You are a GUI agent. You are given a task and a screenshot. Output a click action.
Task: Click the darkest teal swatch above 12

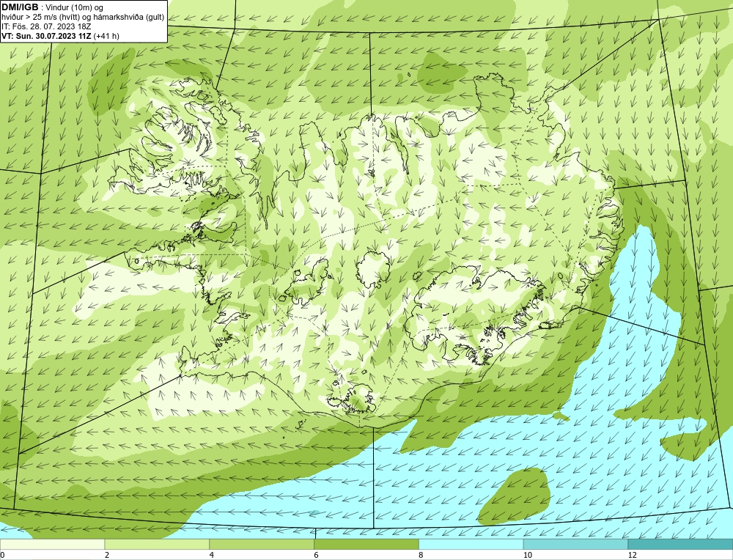[681, 545]
